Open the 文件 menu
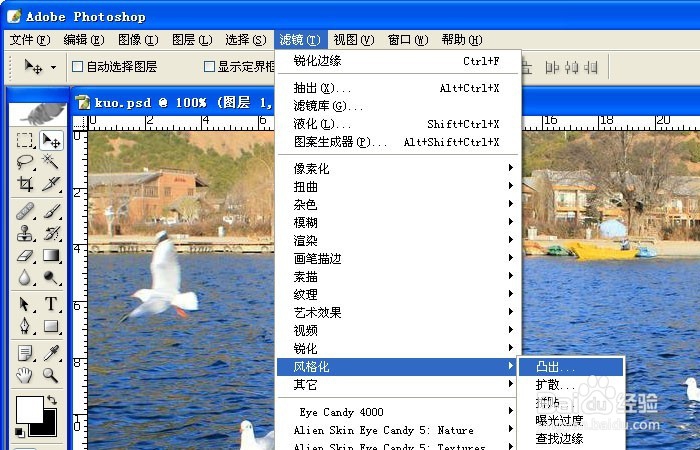The height and width of the screenshot is (450, 700). [x=30, y=40]
